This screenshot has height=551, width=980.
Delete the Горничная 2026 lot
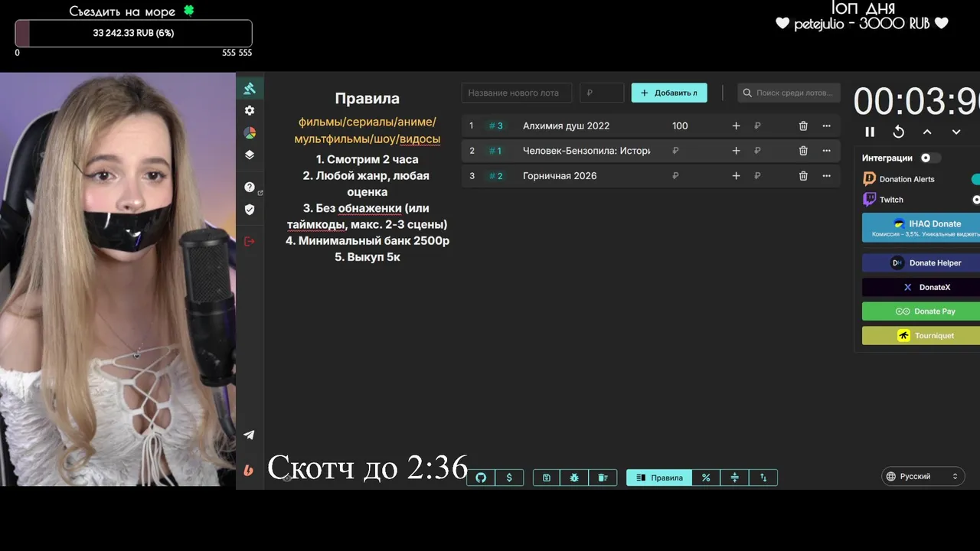(x=803, y=176)
